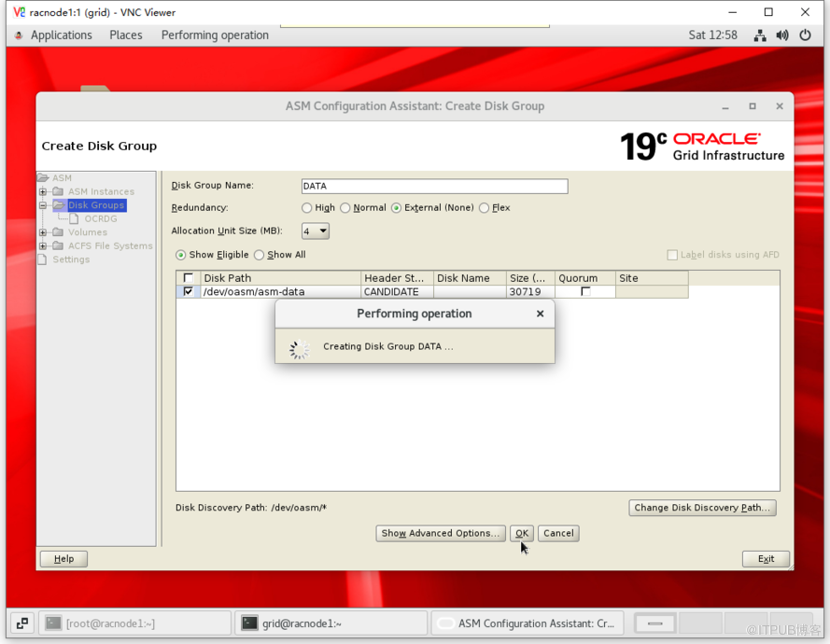This screenshot has height=644, width=830.
Task: Select the OCRDG disk group node
Action: click(100, 218)
